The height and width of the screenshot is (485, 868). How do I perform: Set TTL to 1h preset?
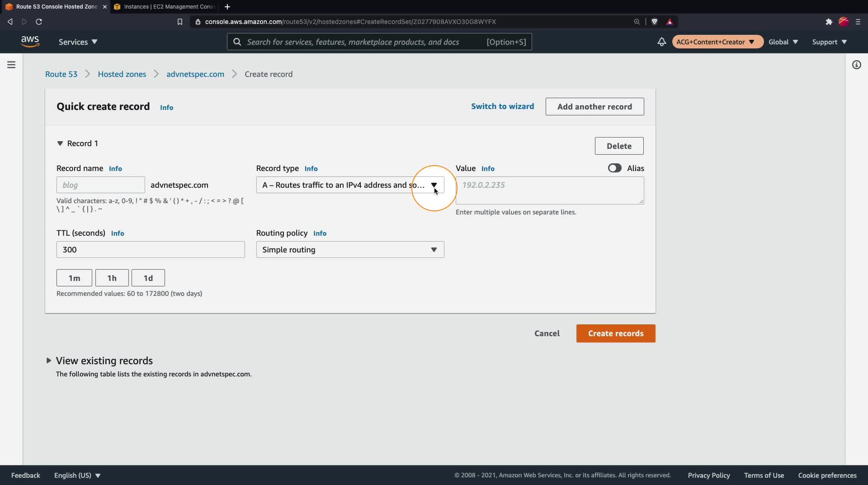(112, 278)
